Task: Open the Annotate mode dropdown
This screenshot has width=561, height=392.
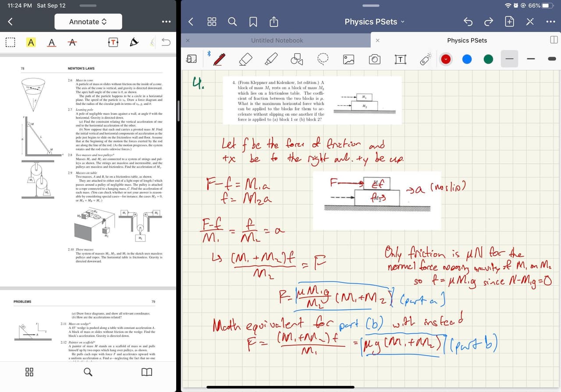Action: (88, 21)
